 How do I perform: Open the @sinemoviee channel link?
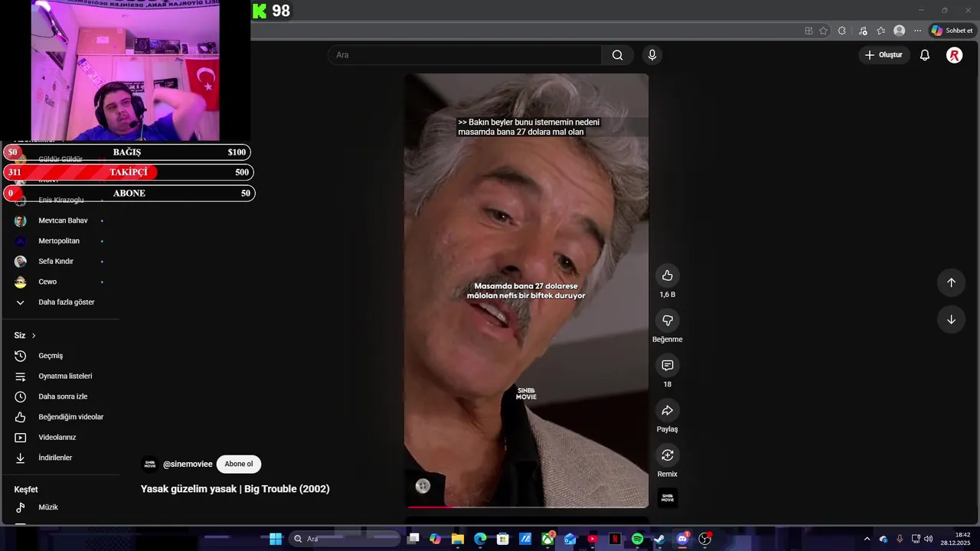(188, 465)
